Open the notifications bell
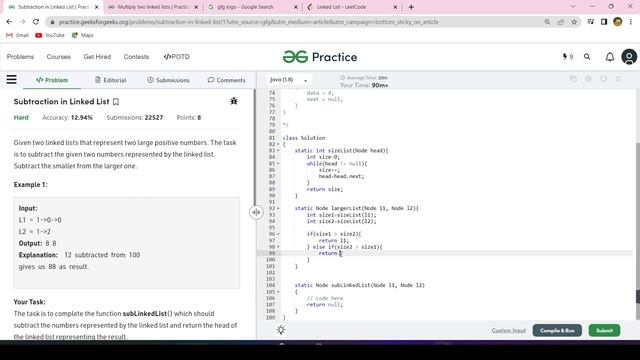 610,57
